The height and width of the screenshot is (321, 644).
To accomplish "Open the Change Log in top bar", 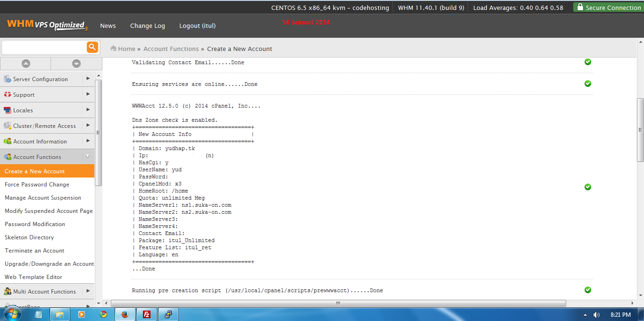I will (x=148, y=26).
